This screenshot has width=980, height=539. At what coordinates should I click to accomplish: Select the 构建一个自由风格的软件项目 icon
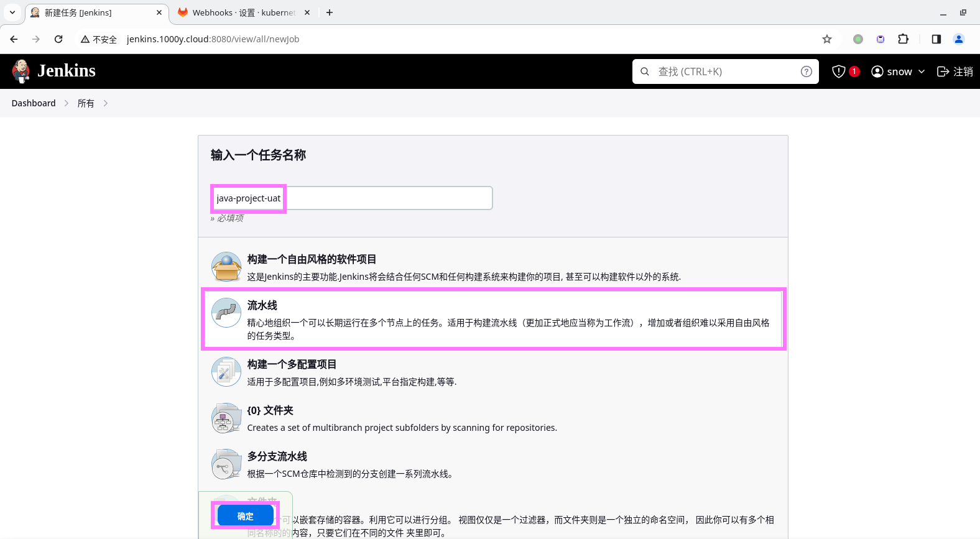[226, 267]
